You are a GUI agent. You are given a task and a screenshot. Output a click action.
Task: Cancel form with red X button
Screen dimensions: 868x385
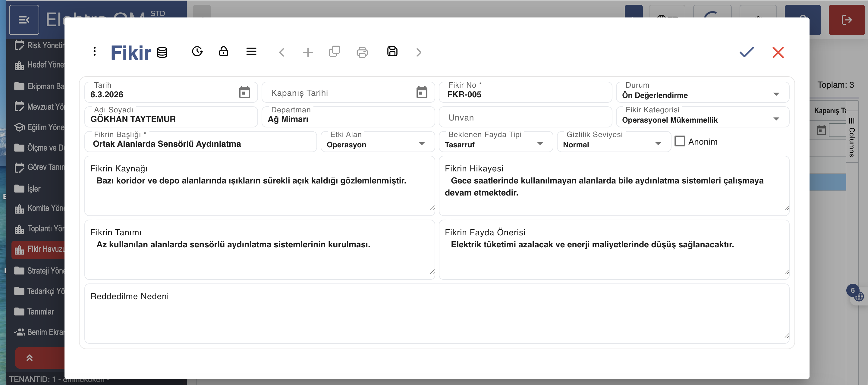[x=778, y=52]
